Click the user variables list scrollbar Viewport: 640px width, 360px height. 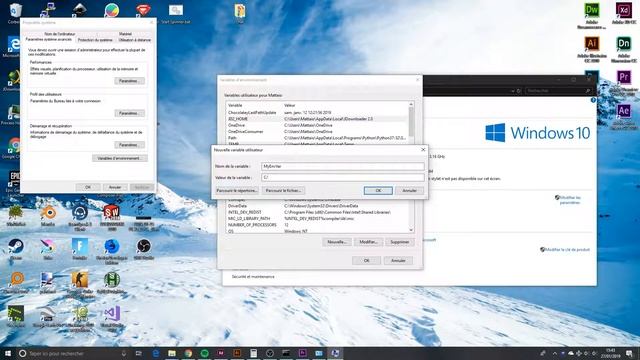411,122
